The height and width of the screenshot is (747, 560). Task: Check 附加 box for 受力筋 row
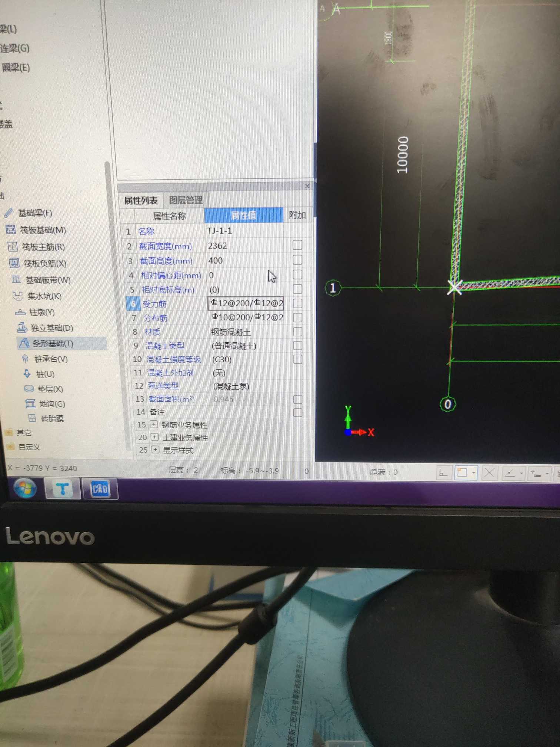297,303
